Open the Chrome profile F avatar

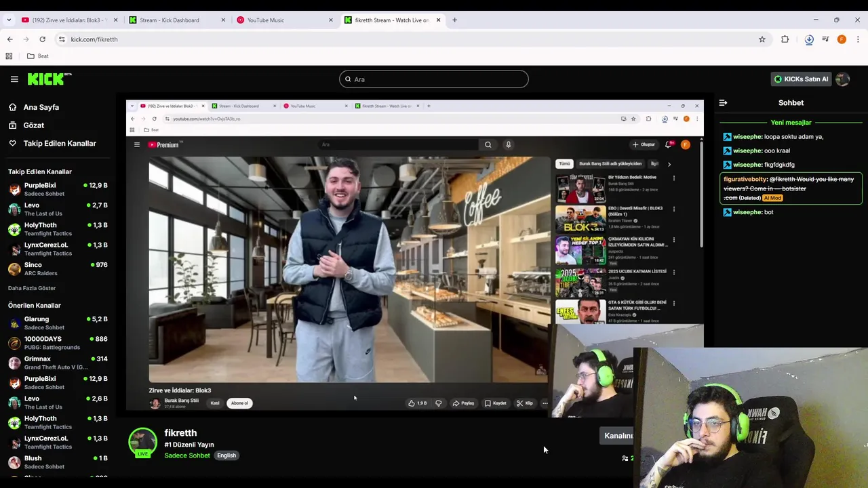pyautogui.click(x=842, y=39)
